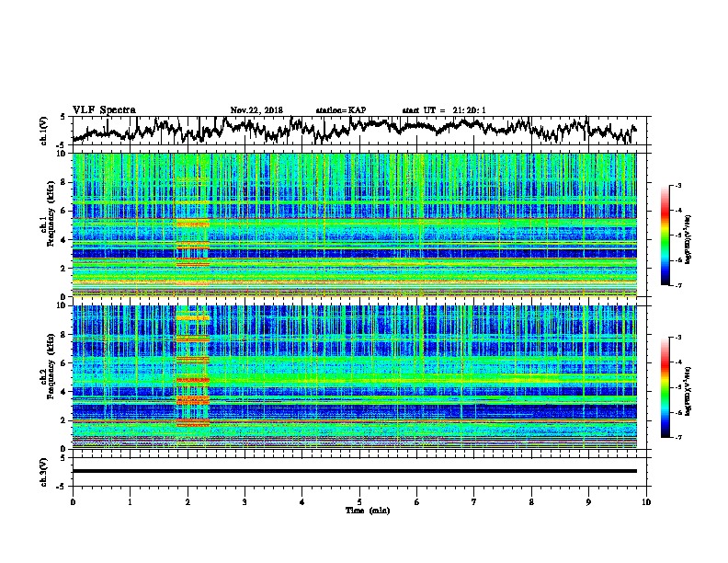
Task: Click the red burst near 5 kHz in ch.1 spectrogram
Action: (x=193, y=224)
